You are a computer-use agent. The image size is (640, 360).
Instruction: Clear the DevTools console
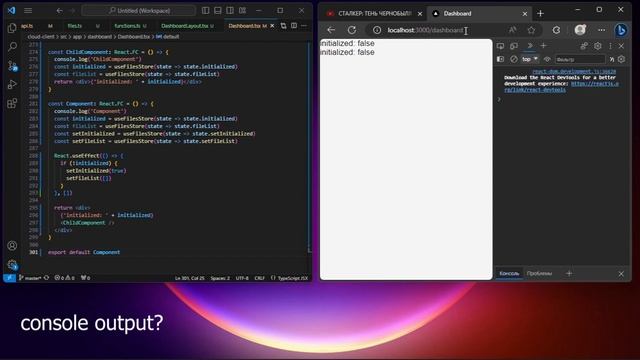point(514,59)
